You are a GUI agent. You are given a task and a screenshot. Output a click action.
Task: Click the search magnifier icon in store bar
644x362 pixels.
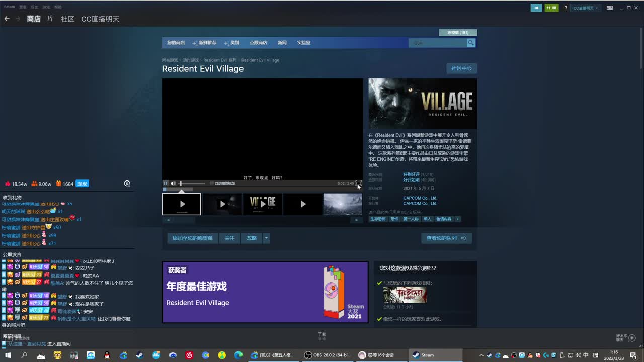click(x=471, y=43)
